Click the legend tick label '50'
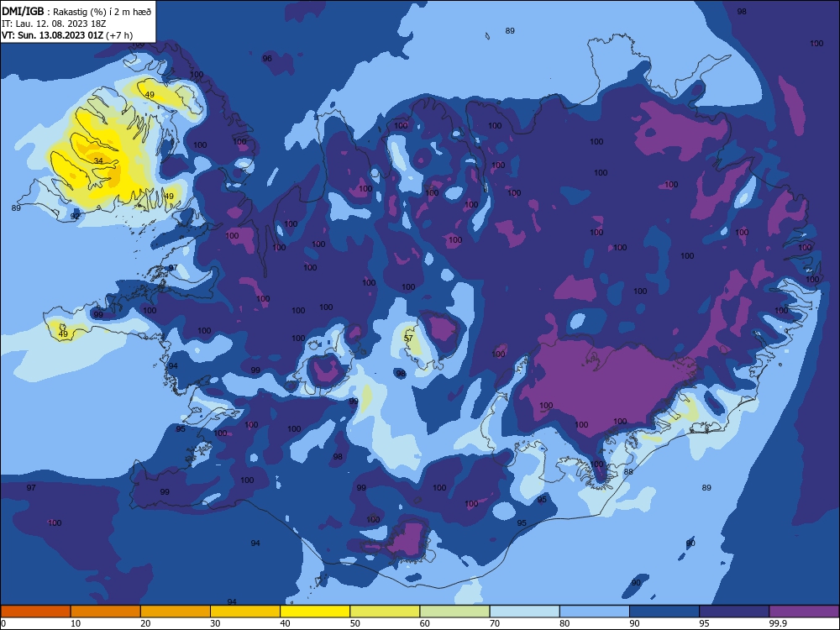 pyautogui.click(x=355, y=623)
